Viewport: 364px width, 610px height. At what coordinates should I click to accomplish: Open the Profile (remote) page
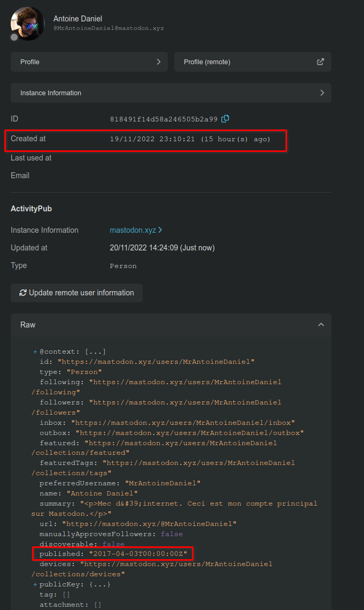click(x=253, y=62)
